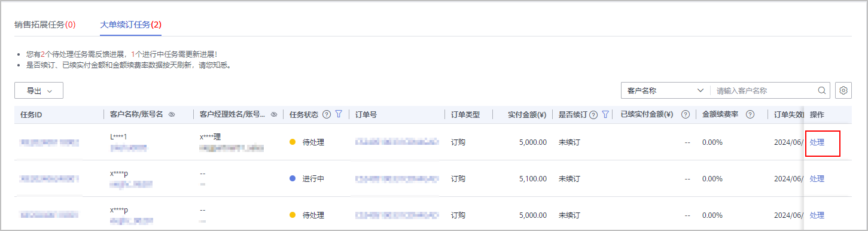Click 处理 link in the first row

[x=817, y=142]
